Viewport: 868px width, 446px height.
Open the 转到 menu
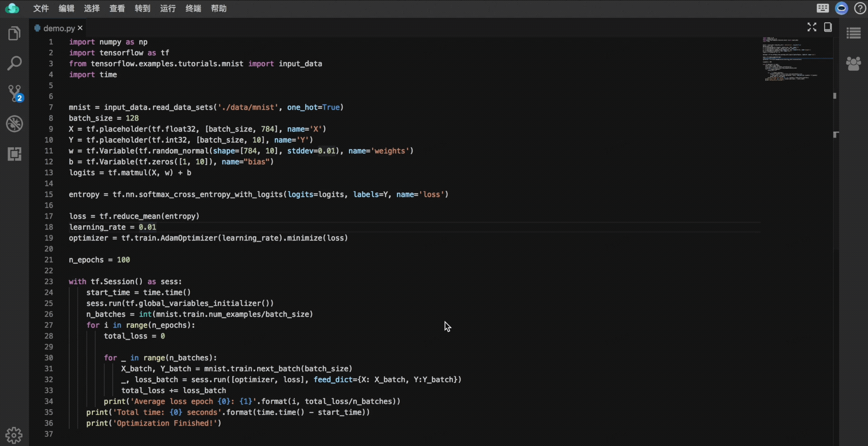click(142, 8)
